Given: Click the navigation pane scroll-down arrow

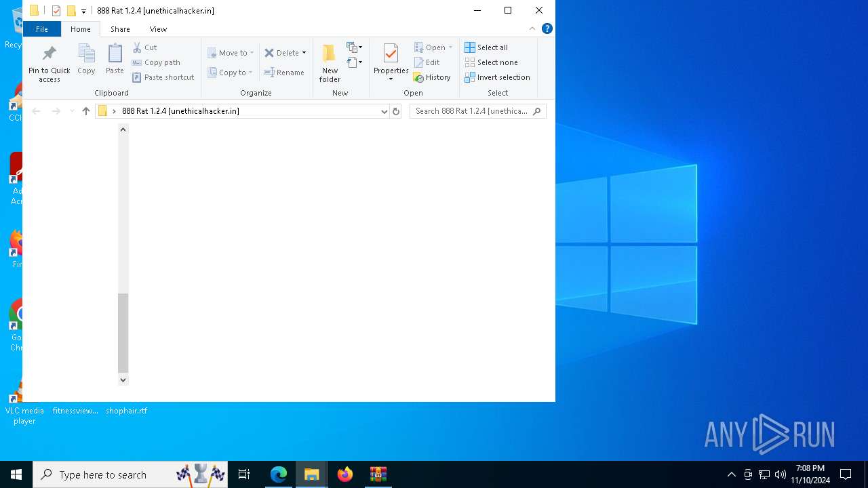Looking at the screenshot, I should pyautogui.click(x=123, y=380).
